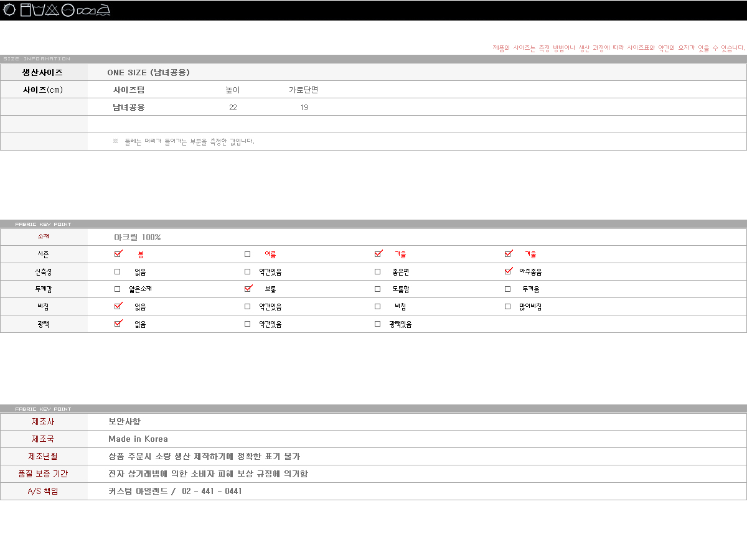
Task: Click the ONE SIZE (남녀공용) value
Action: [148, 72]
